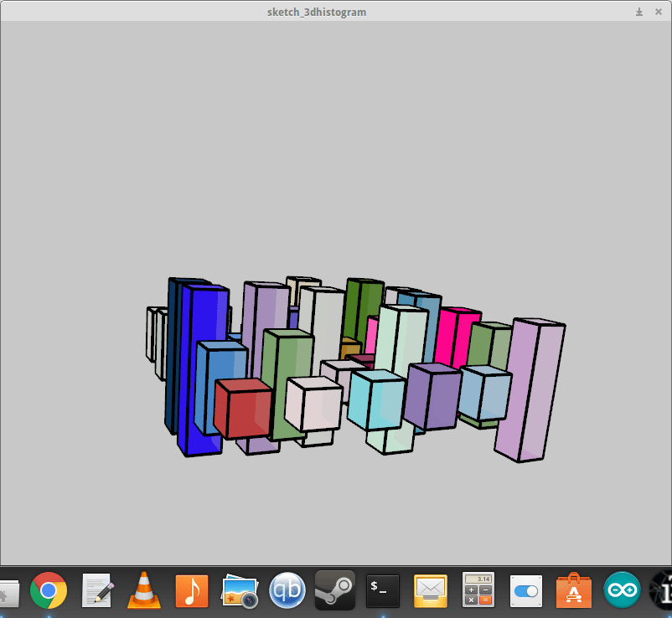Open VLC media player
672x618 pixels.
[x=144, y=590]
